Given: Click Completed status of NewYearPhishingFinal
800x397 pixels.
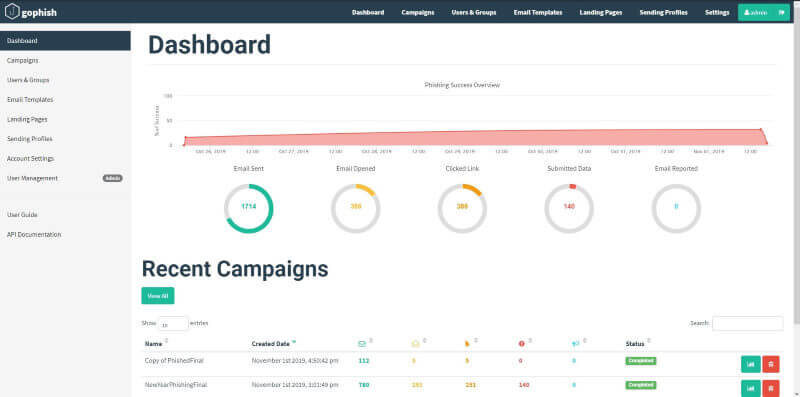Looking at the screenshot, I should tap(641, 385).
